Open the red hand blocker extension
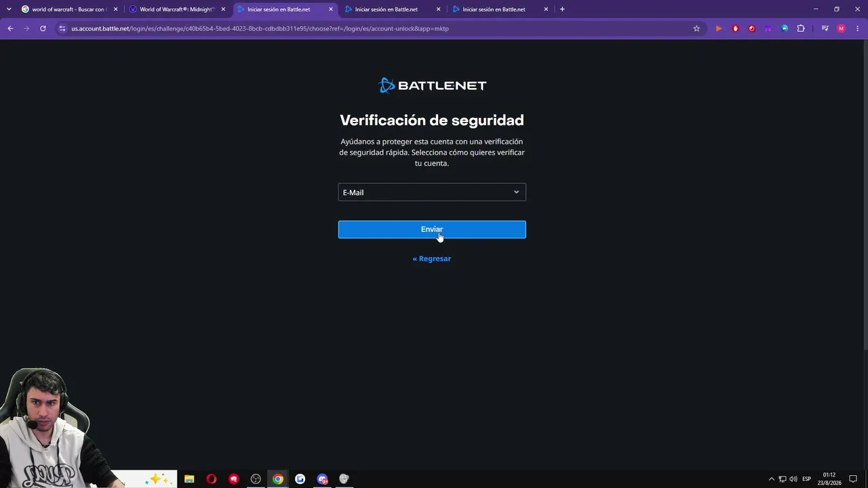 pyautogui.click(x=735, y=28)
